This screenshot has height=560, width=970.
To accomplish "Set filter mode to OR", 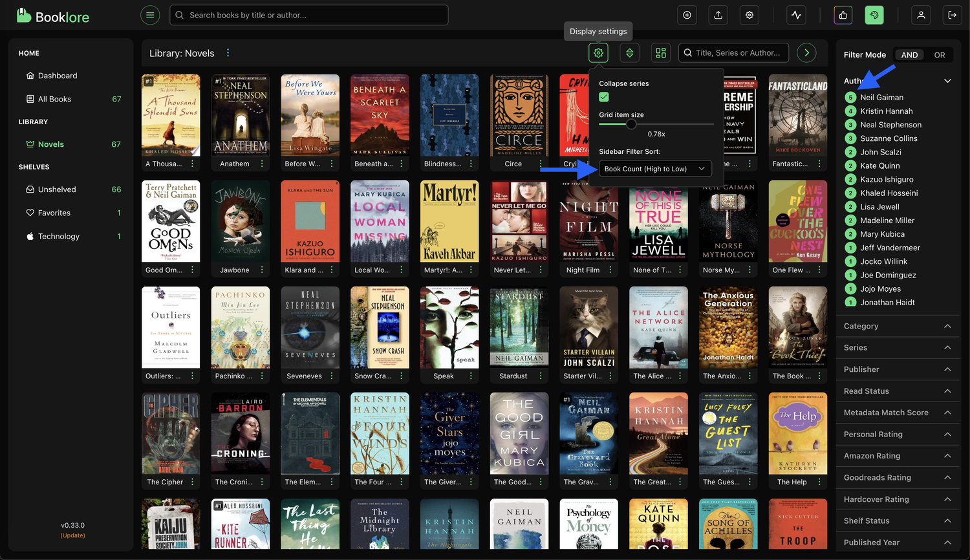I will [x=939, y=55].
